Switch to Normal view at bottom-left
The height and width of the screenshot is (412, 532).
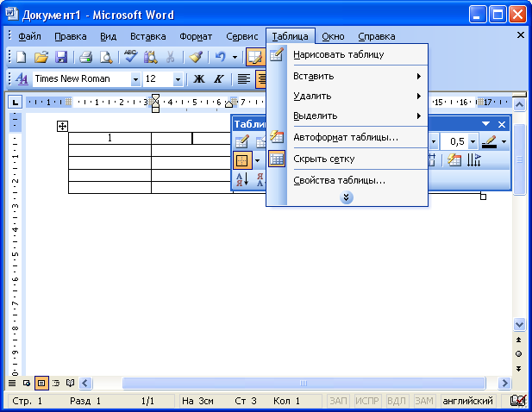12,384
